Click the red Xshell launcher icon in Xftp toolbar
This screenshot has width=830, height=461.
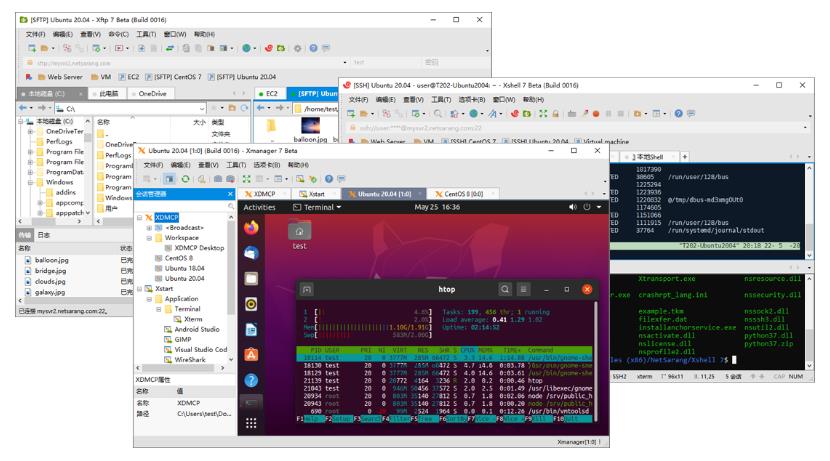pos(268,48)
